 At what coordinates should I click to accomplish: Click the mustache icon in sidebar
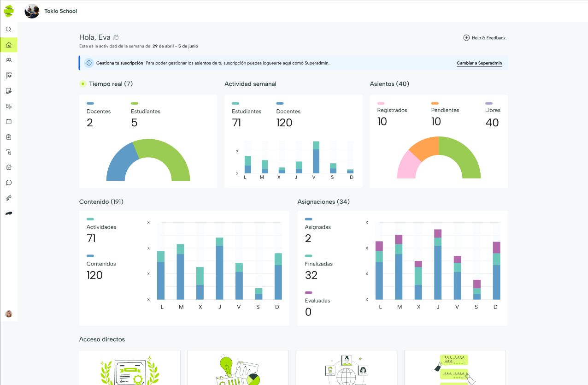9,213
